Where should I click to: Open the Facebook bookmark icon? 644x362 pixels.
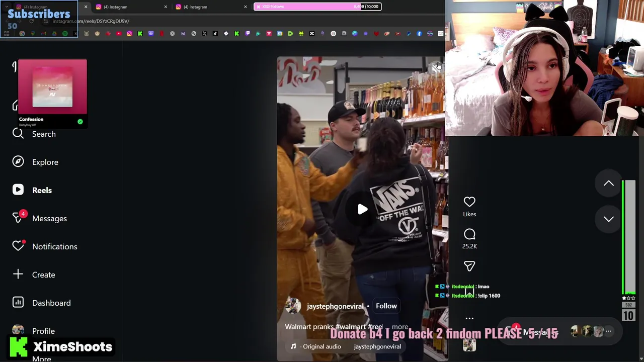pos(419,34)
